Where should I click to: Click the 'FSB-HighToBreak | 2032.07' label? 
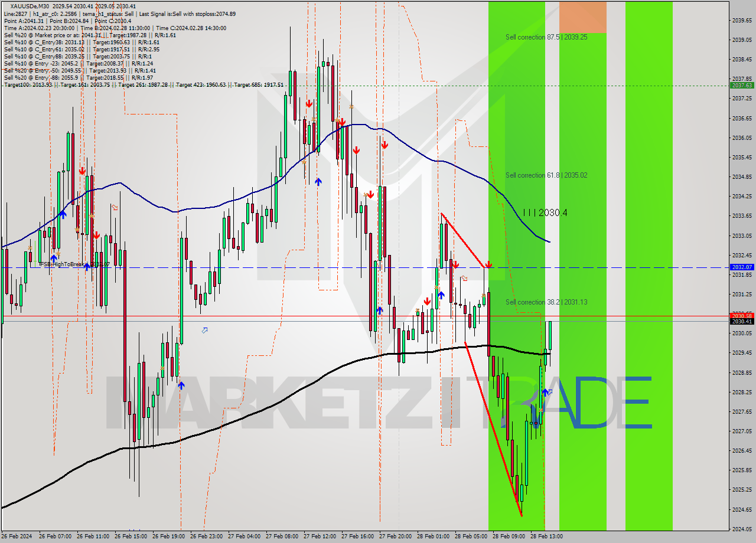75,264
